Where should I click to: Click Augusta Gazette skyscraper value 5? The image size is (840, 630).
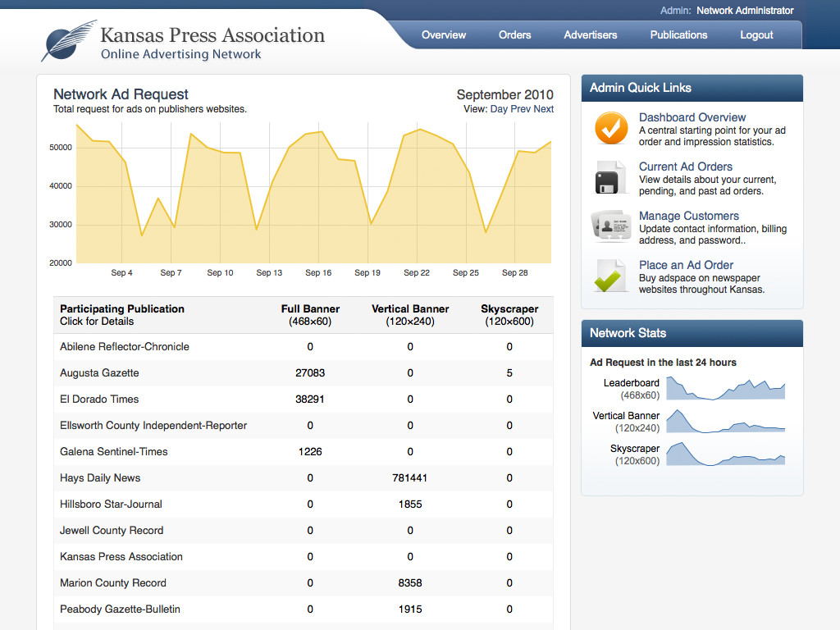pos(509,373)
